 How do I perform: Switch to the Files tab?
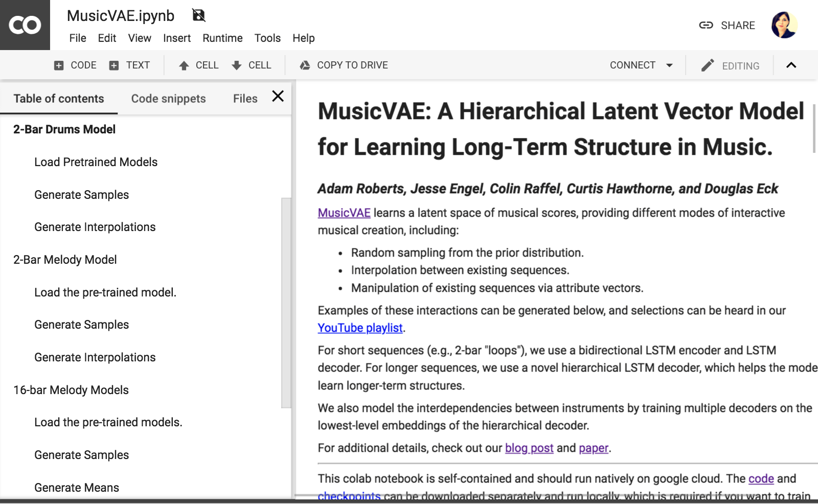pyautogui.click(x=245, y=99)
